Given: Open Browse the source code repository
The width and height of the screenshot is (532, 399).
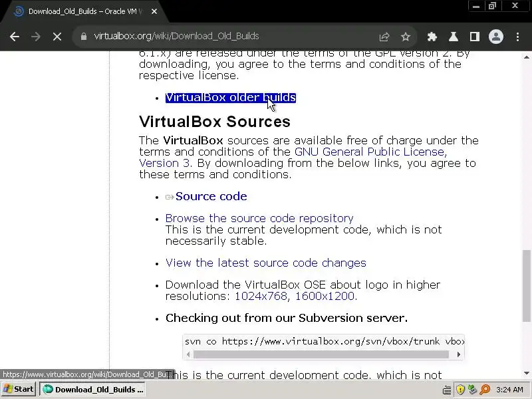Looking at the screenshot, I should click(x=259, y=218).
